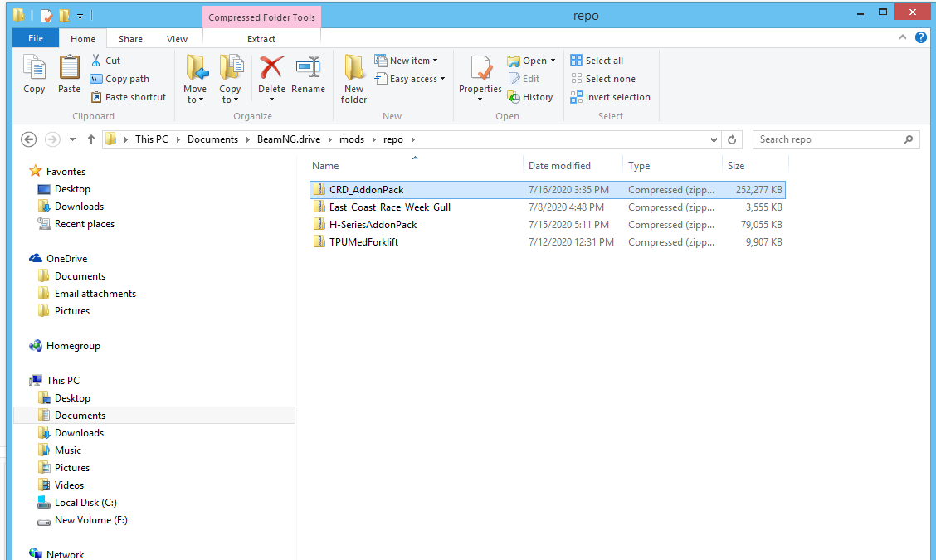
Task: Select Copy path in the ribbon
Action: 120,79
